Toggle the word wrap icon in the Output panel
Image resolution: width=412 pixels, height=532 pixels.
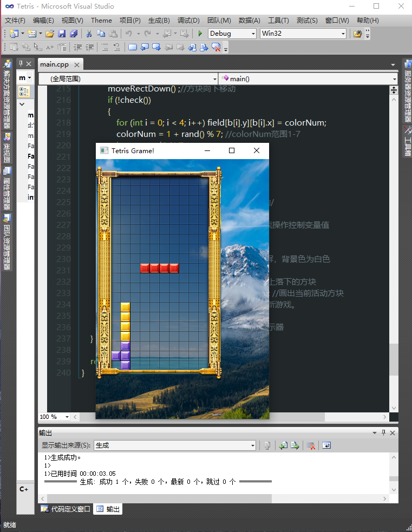[x=326, y=445]
